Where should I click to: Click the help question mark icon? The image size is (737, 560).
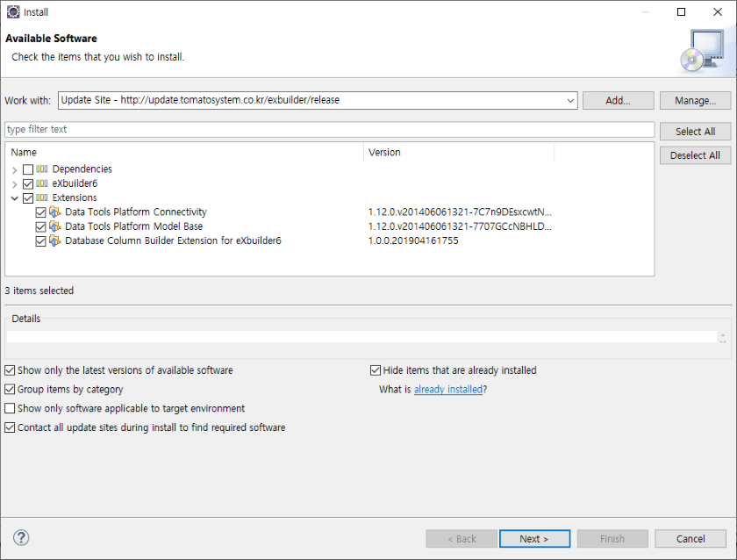(22, 538)
